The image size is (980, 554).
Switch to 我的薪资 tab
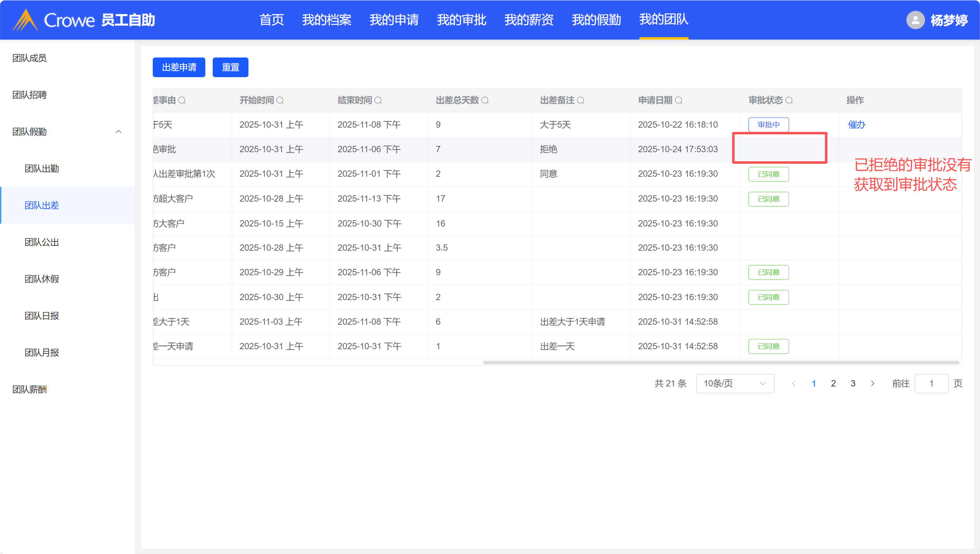pyautogui.click(x=529, y=20)
